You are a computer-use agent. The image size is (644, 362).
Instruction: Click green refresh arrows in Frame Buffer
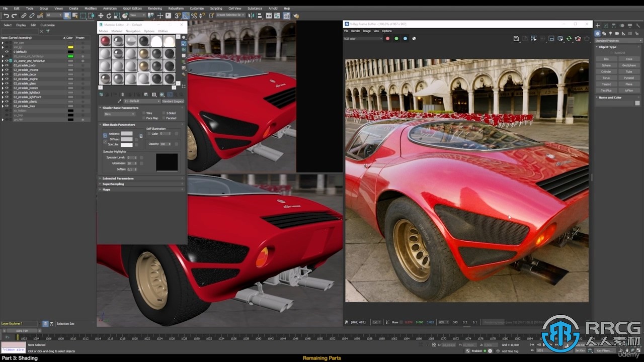[x=569, y=38]
